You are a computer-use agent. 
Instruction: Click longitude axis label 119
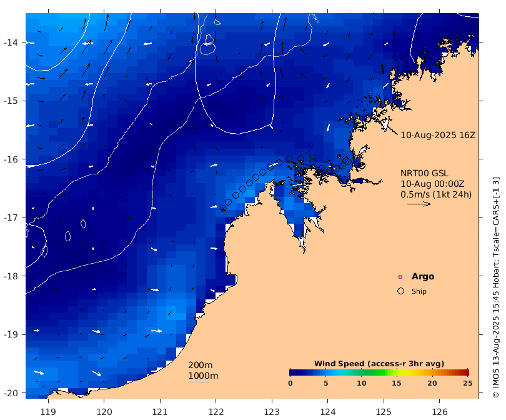(48, 412)
